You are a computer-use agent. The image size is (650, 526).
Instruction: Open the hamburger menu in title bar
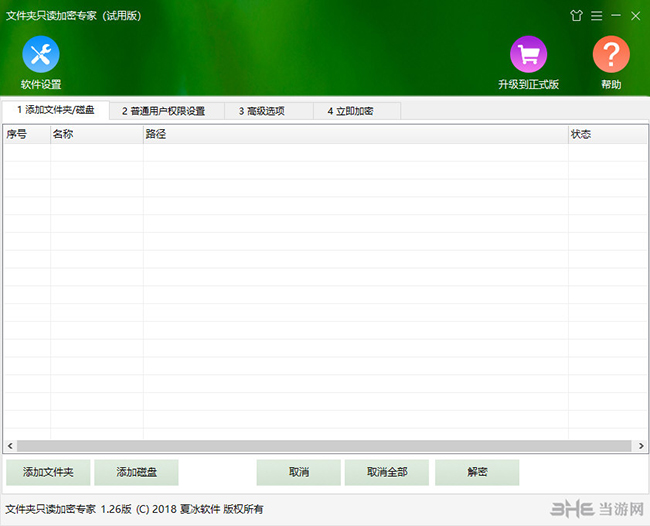[x=597, y=16]
